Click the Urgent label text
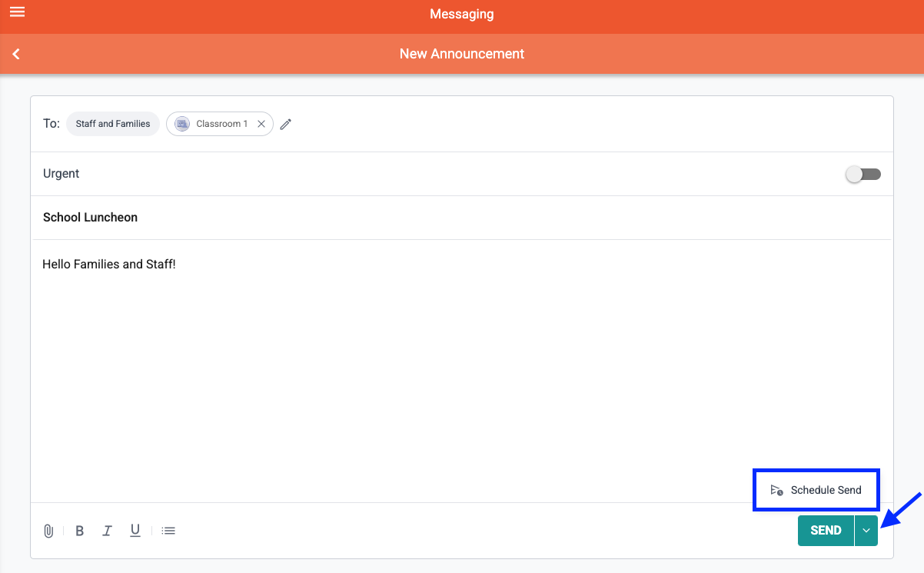The width and height of the screenshot is (924, 573). [x=61, y=174]
